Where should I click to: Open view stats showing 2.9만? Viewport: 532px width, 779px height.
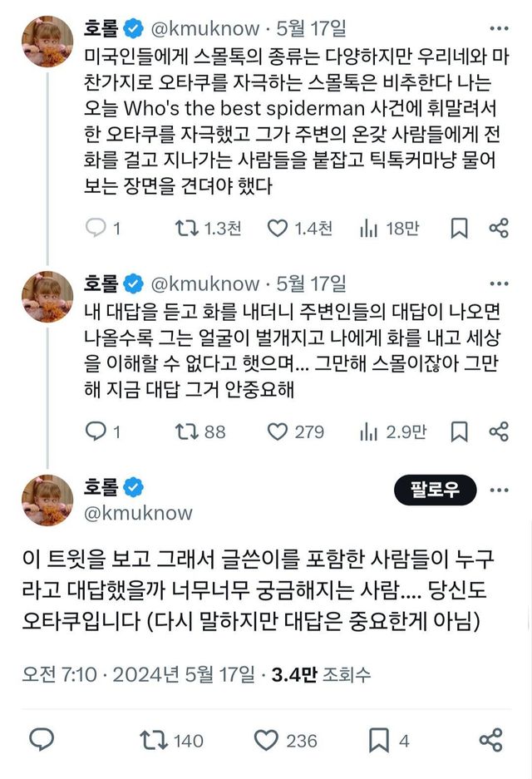(369, 431)
